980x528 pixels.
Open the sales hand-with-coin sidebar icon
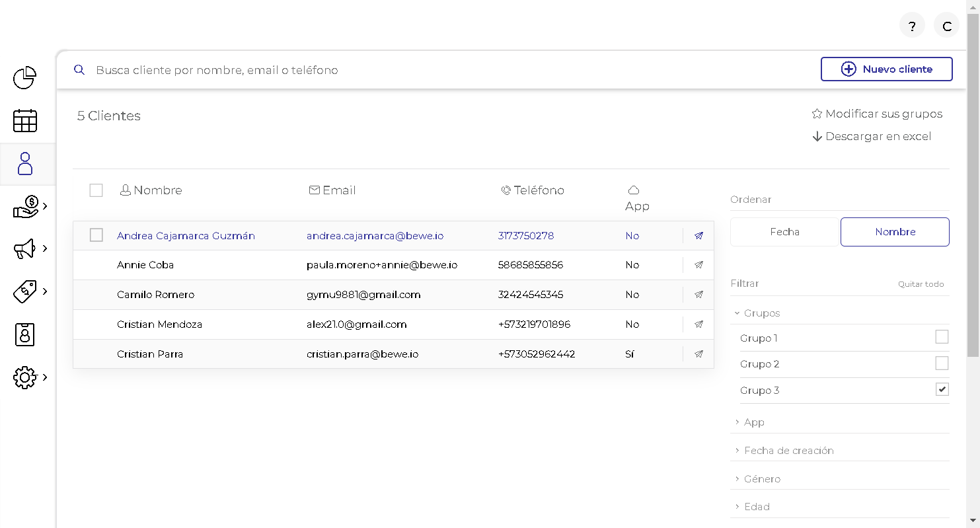[x=26, y=206]
